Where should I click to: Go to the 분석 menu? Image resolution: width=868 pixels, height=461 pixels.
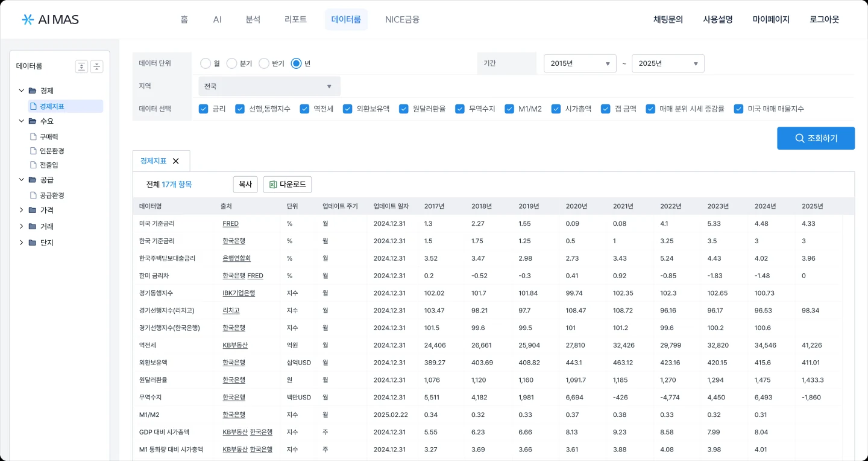tap(253, 19)
